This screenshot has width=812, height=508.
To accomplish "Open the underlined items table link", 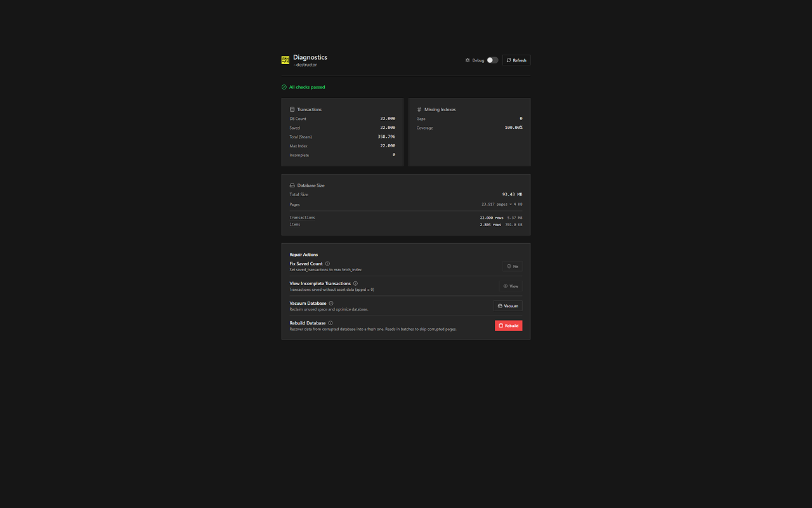I will pos(295,224).
